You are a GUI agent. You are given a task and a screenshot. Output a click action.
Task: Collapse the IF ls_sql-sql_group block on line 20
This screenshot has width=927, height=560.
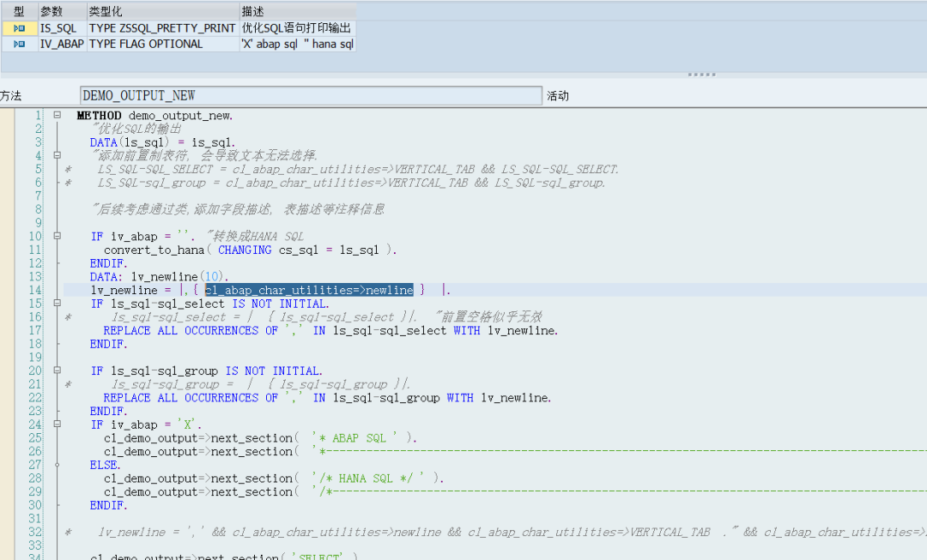point(58,370)
